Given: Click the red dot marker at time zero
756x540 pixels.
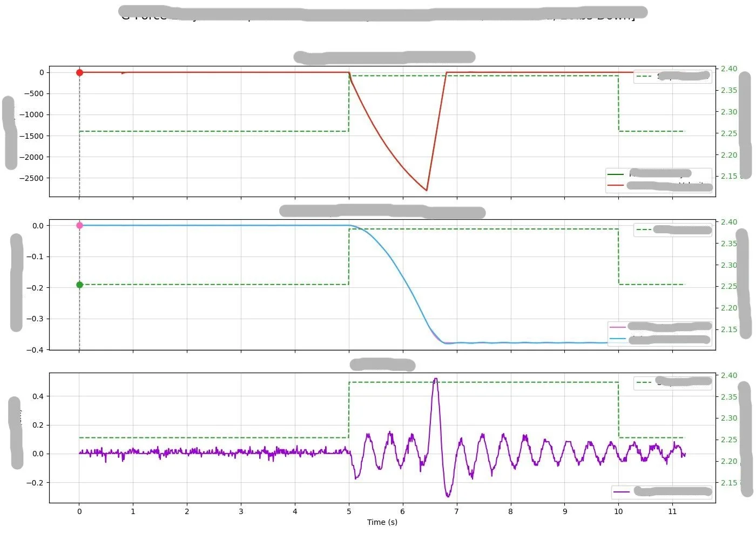Looking at the screenshot, I should click(79, 72).
